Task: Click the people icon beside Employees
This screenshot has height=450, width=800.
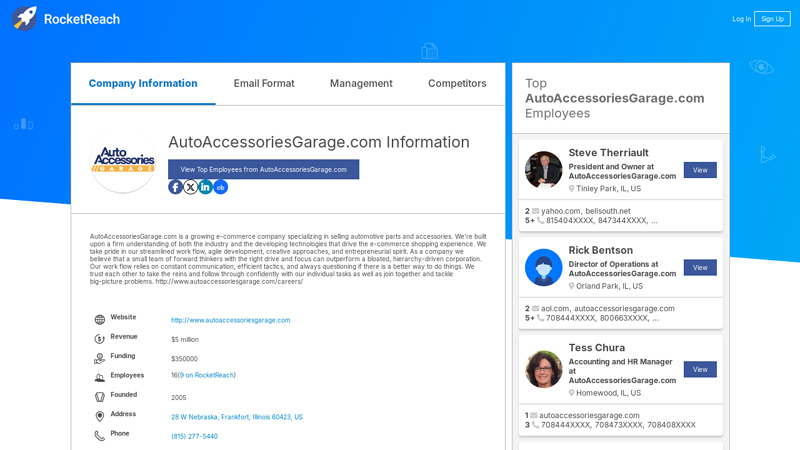Action: pos(99,378)
